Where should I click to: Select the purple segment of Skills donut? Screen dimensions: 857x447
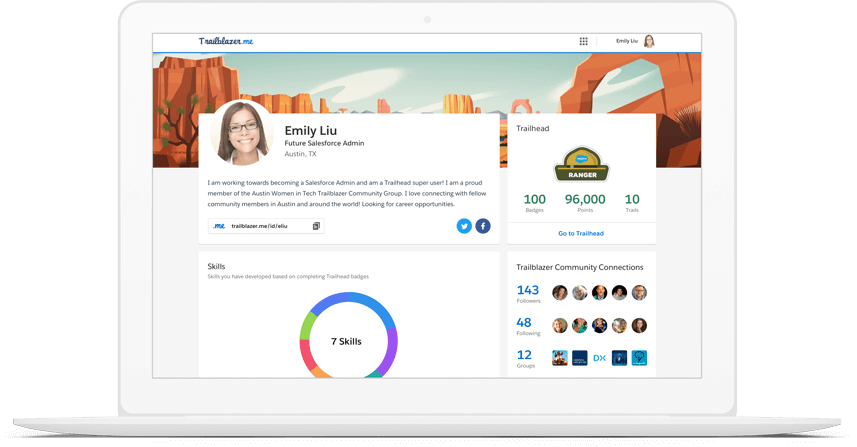tap(390, 350)
